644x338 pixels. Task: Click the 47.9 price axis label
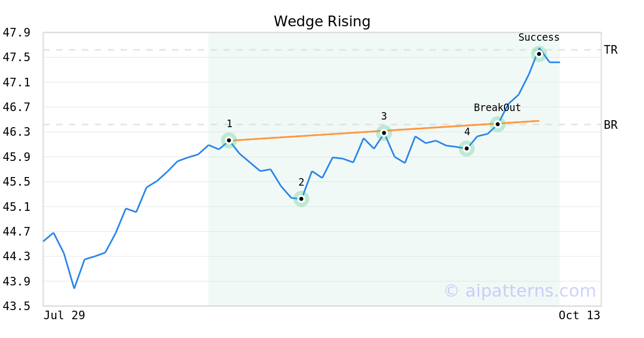[17, 33]
